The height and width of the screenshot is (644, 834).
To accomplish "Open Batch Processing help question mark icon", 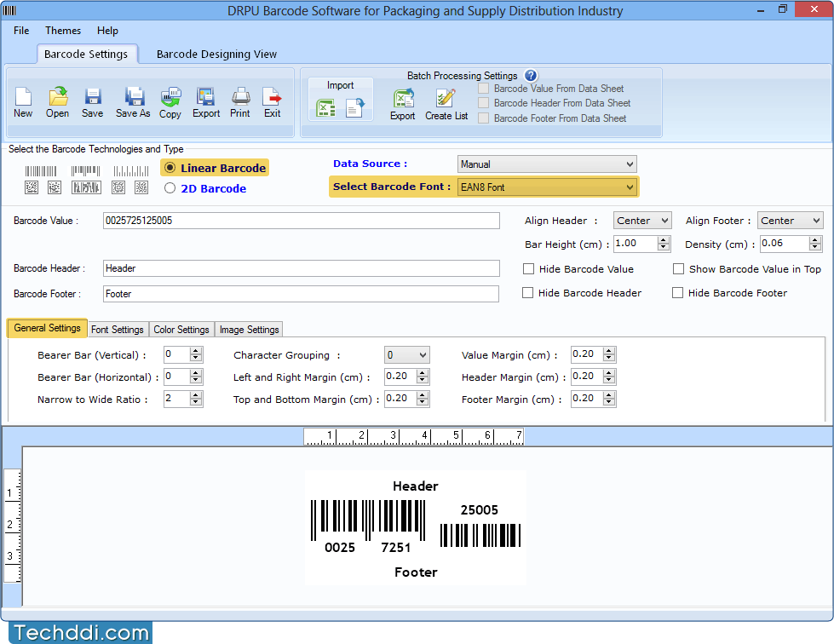I will (530, 76).
